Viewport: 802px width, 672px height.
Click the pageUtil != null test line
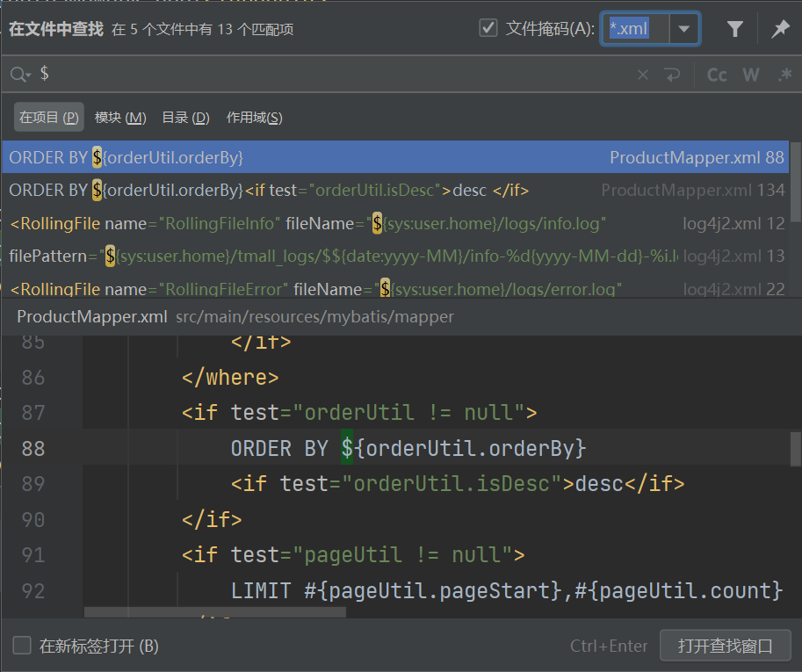[x=353, y=555]
